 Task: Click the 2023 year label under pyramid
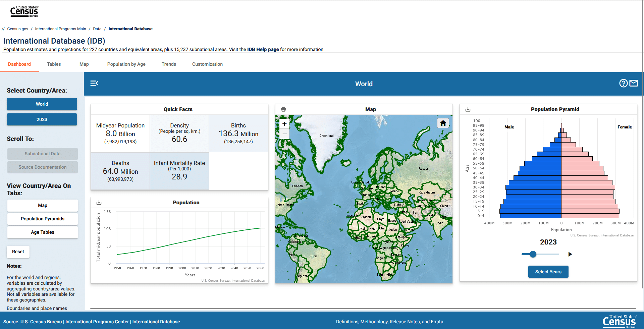[548, 242]
